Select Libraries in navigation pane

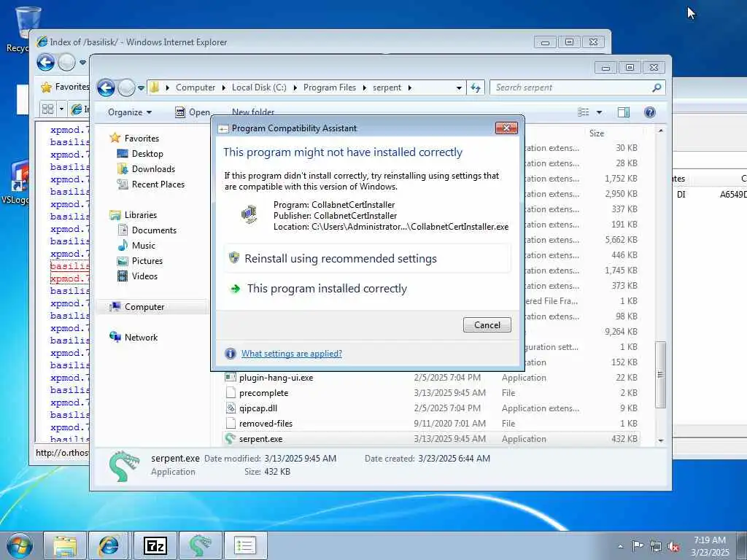(133, 215)
